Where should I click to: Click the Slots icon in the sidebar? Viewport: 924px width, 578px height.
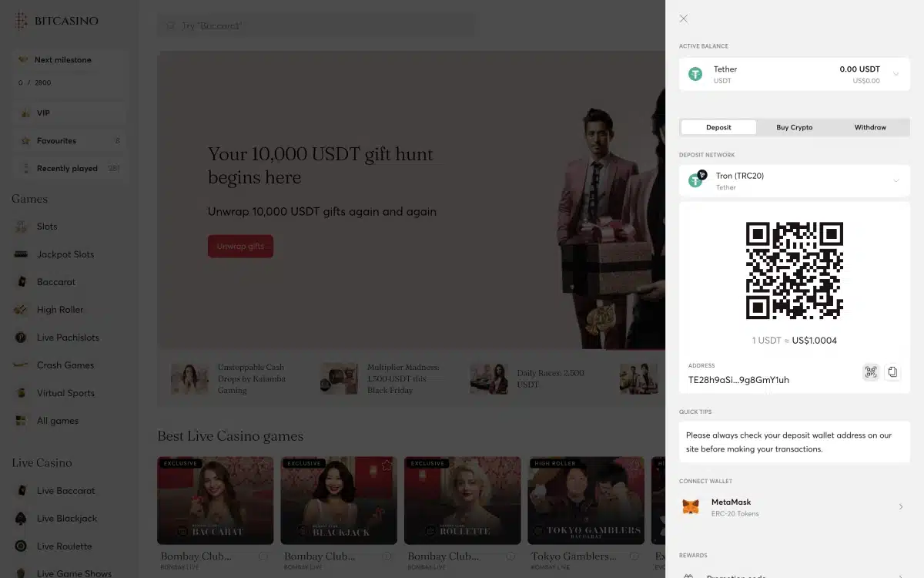tap(22, 227)
